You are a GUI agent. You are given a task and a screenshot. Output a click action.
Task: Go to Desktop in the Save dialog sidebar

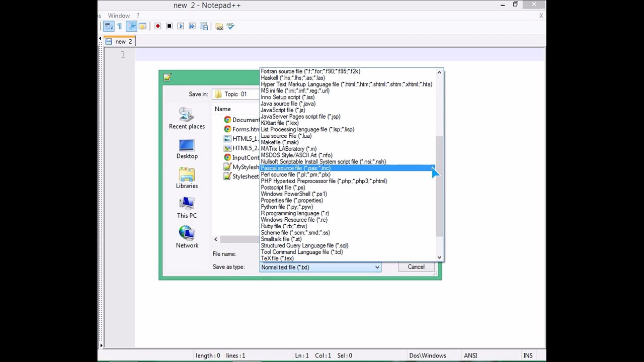tap(187, 149)
